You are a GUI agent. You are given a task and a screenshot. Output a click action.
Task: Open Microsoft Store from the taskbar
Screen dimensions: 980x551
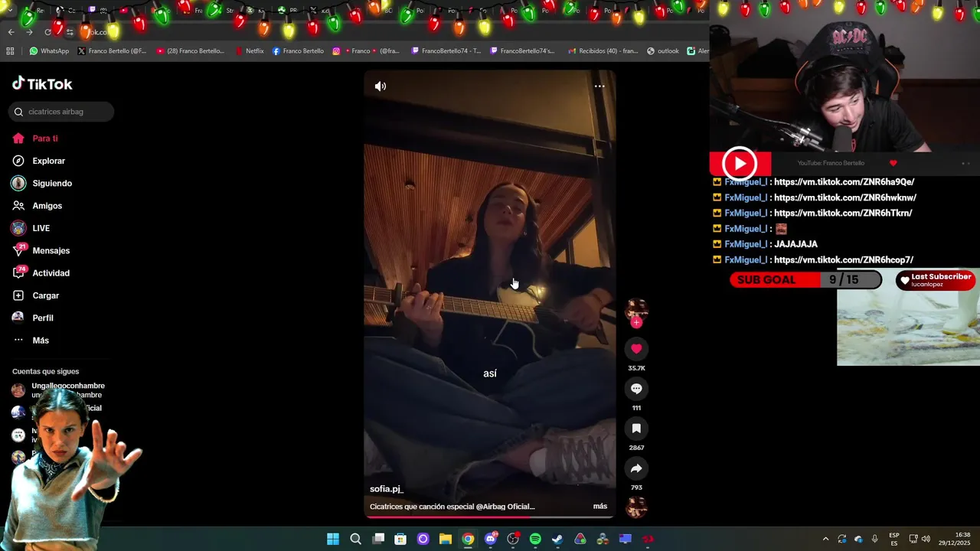click(x=400, y=540)
